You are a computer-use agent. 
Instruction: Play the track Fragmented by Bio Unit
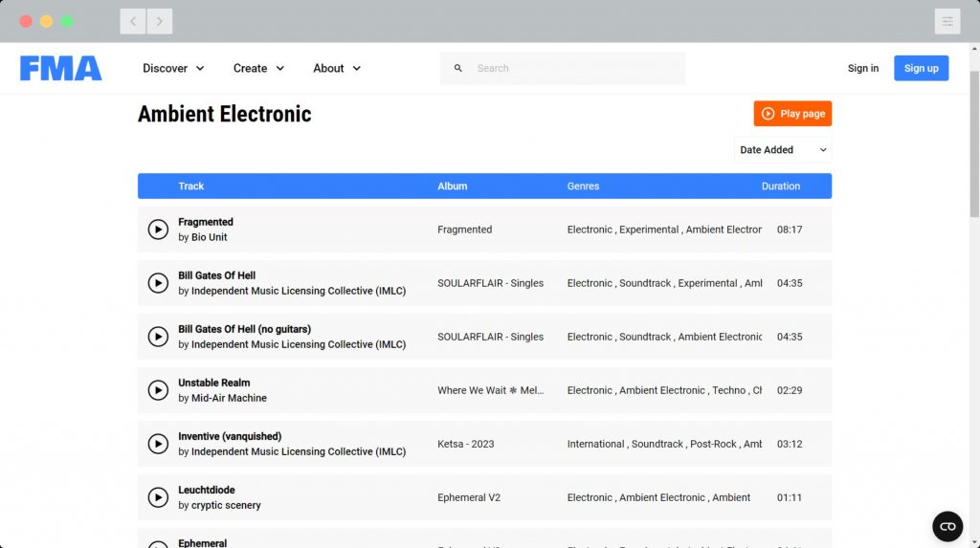point(158,230)
